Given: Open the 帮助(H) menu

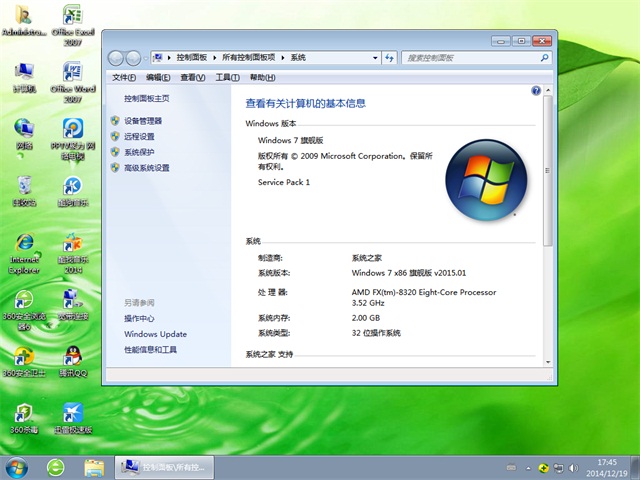Looking at the screenshot, I should pyautogui.click(x=262, y=77).
